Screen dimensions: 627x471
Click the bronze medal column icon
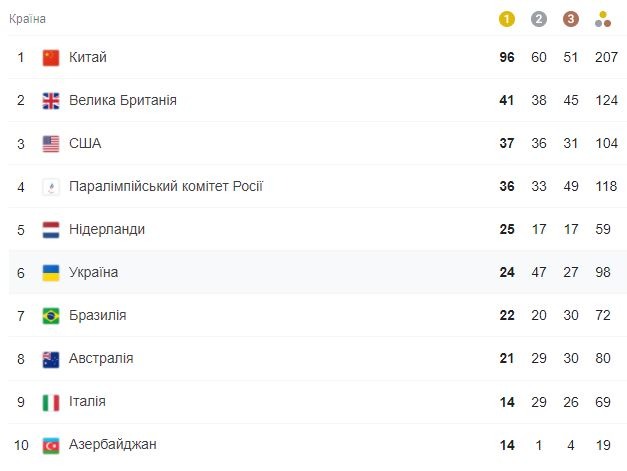(571, 19)
